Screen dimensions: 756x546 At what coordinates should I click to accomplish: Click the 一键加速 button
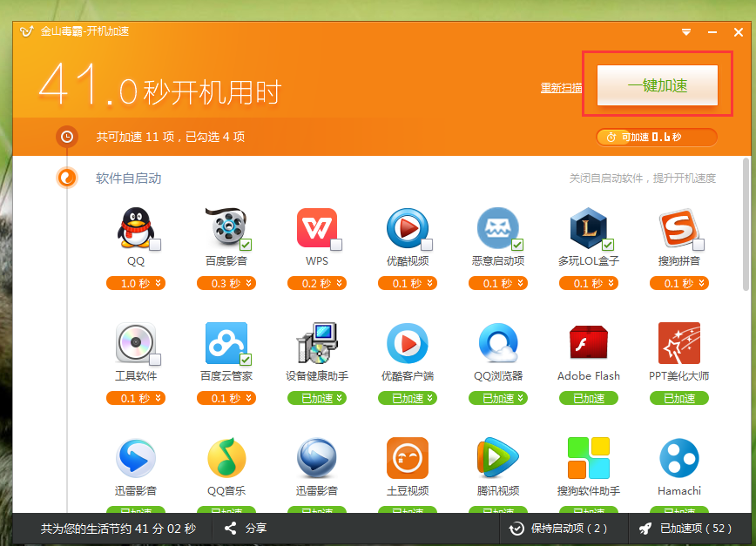[658, 85]
